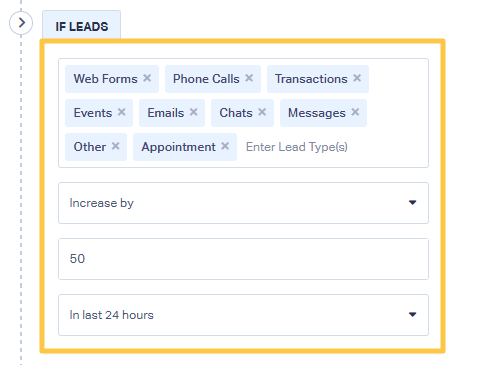Remove the Appointment tag
The image size is (483, 365).
click(225, 146)
